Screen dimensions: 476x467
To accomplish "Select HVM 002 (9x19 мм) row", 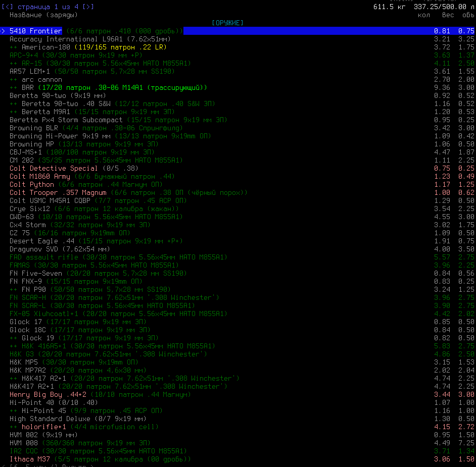I will (238, 435).
